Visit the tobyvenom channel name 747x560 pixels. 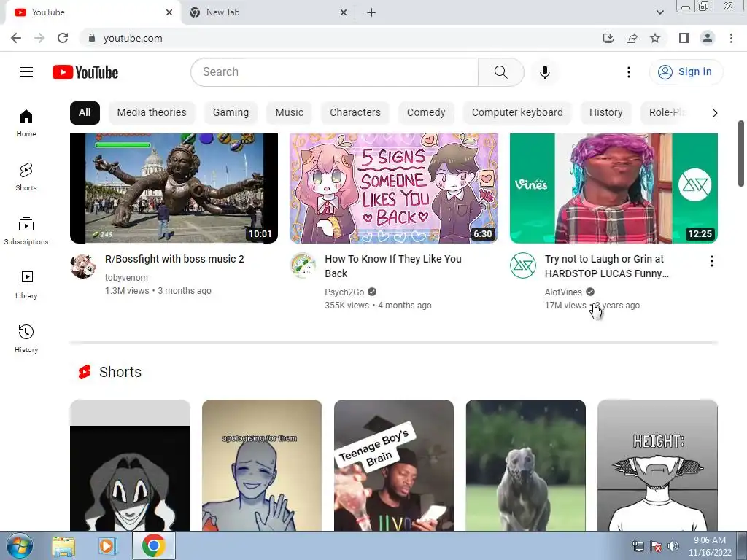tap(126, 278)
